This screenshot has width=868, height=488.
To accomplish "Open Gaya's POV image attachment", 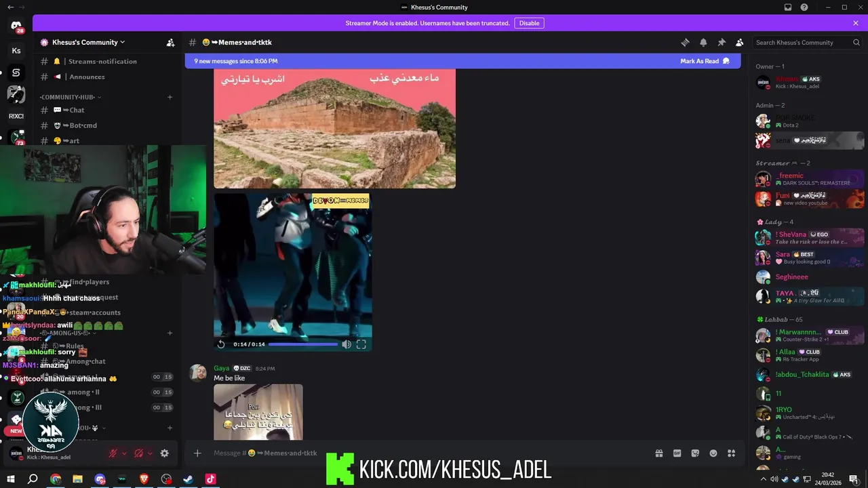I will tap(258, 412).
